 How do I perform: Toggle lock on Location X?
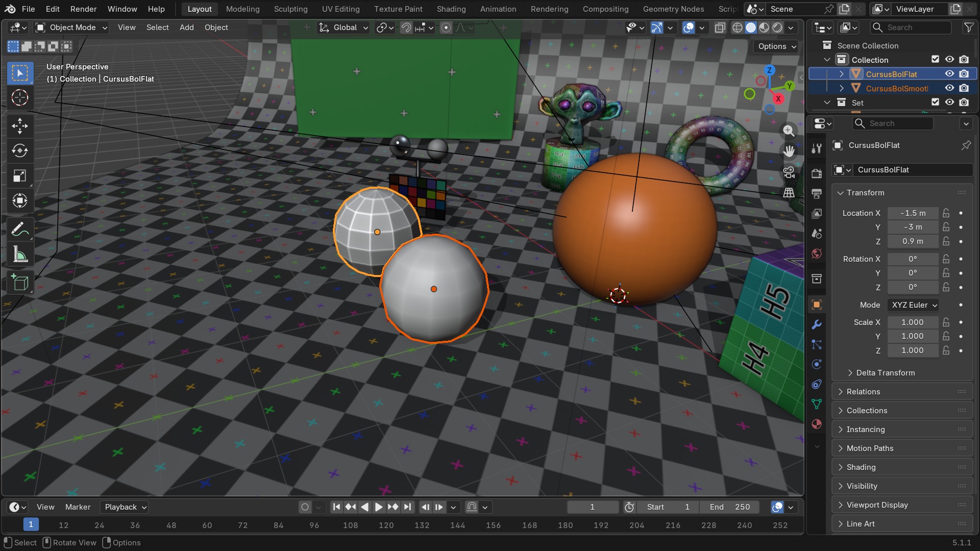(x=946, y=213)
